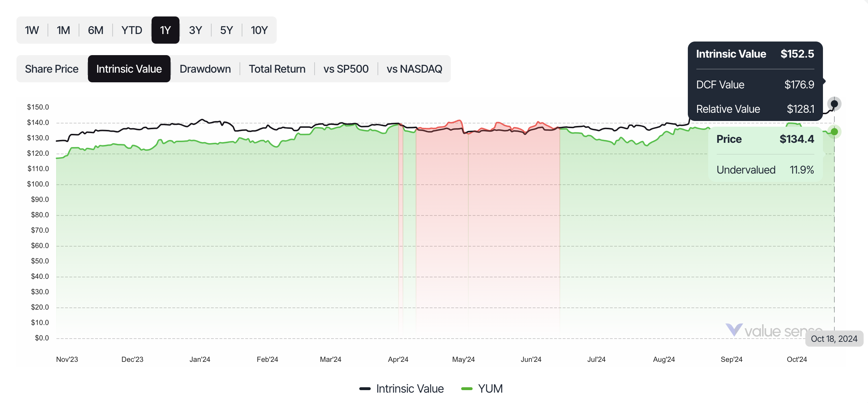Select the Intrinsic Value tab

pos(129,68)
